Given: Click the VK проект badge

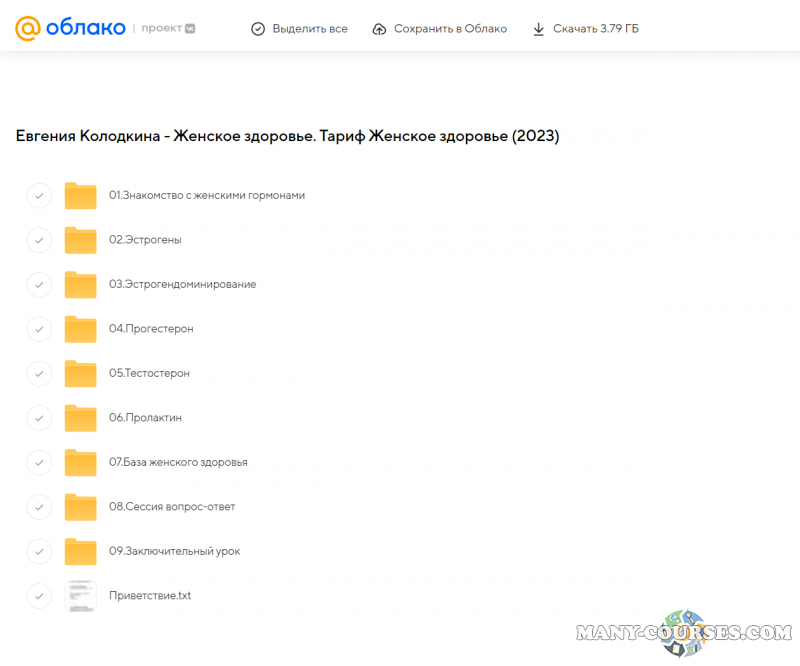Looking at the screenshot, I should (168, 29).
